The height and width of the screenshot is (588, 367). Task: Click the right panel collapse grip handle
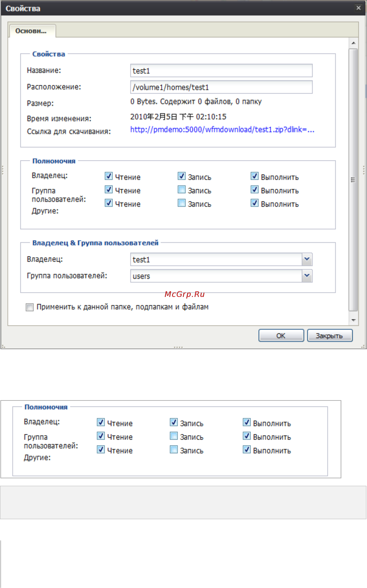point(364,170)
